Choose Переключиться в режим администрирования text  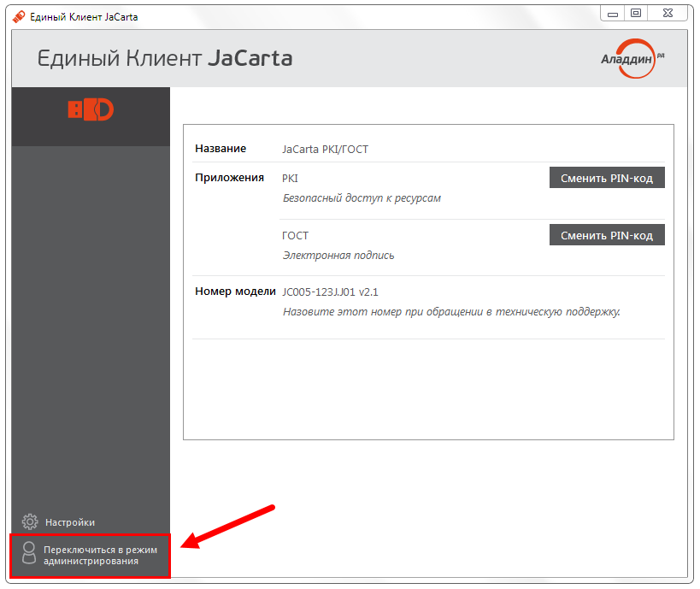point(100,555)
